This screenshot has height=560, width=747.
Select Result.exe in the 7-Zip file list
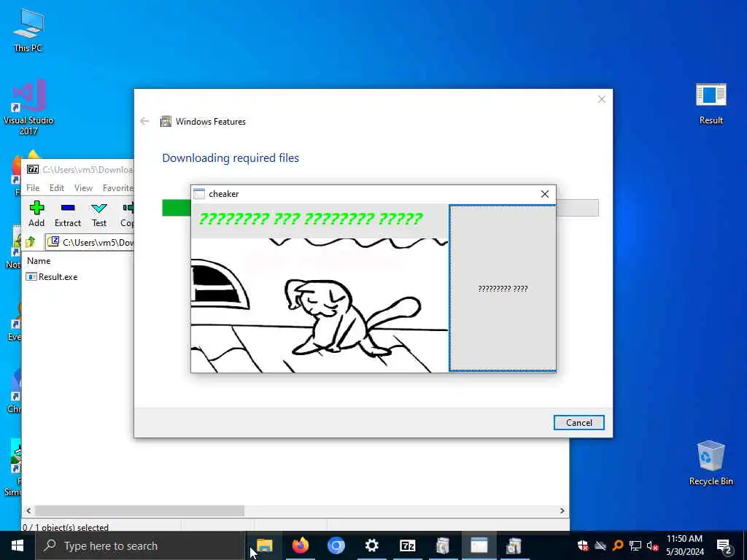click(x=53, y=276)
